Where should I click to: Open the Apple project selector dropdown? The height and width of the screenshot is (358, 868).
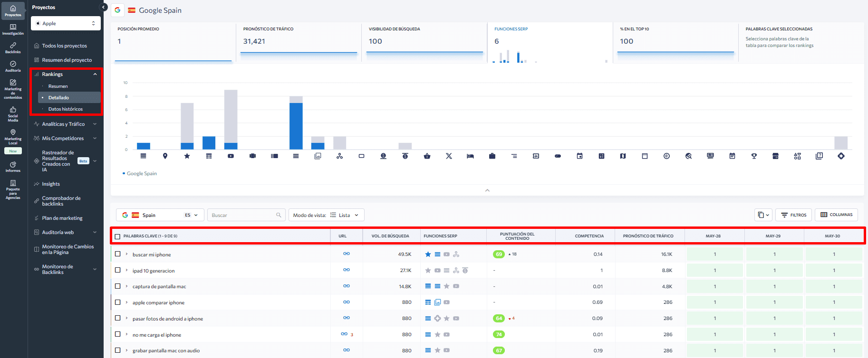point(66,23)
